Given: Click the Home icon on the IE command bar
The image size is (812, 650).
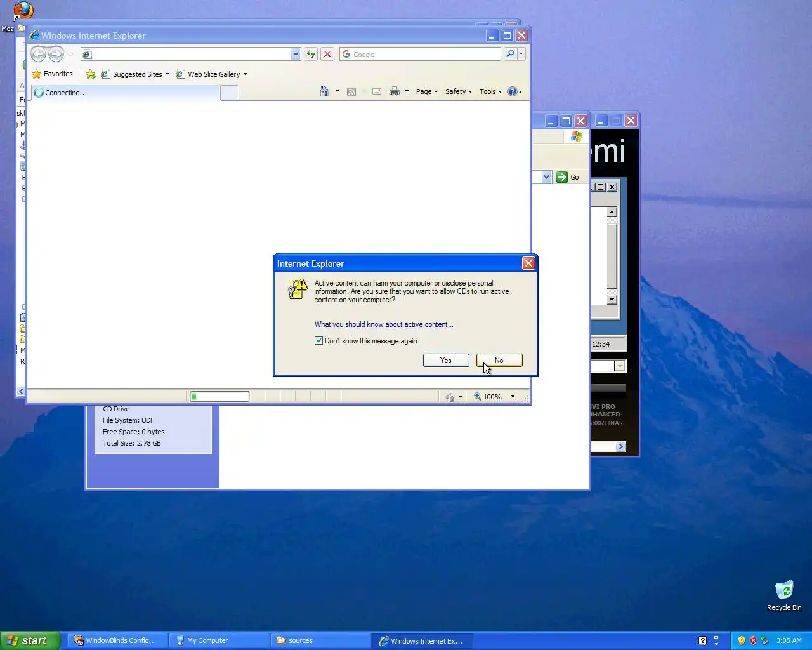Looking at the screenshot, I should [x=325, y=91].
